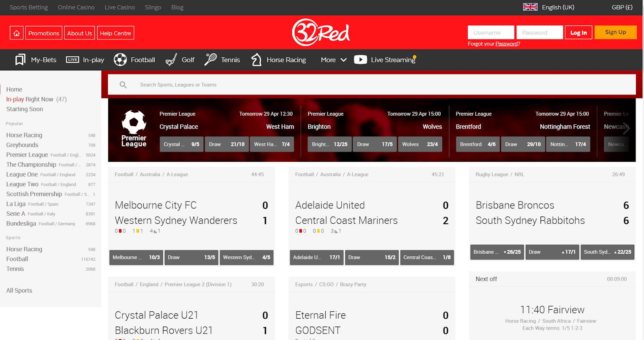Open Golf via its club icon
644x340 pixels.
171,60
